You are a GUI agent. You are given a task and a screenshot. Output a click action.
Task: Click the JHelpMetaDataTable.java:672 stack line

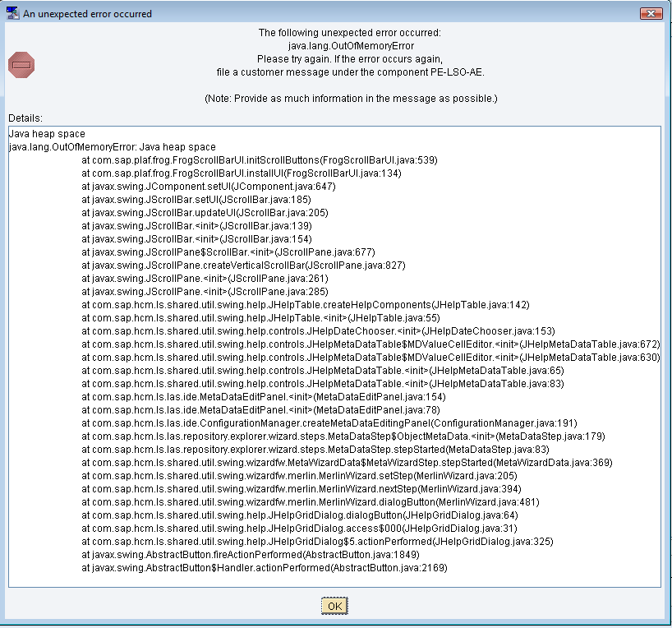[x=371, y=344]
